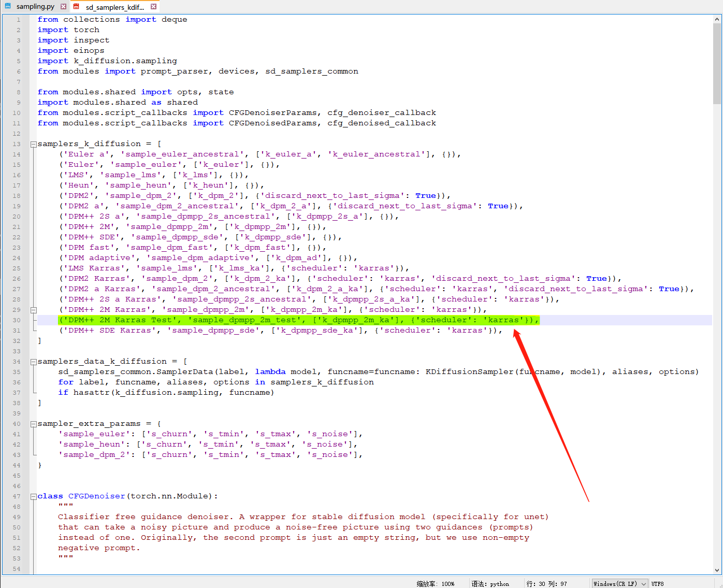Screen dimensions: 723x588
Task: Click red unsaved icon on sd_samplers tab
Action: click(x=77, y=7)
